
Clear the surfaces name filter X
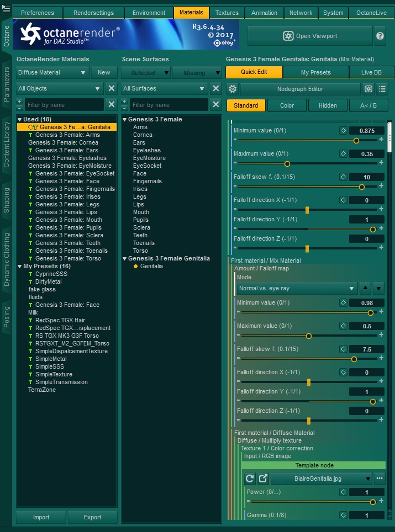[215, 104]
